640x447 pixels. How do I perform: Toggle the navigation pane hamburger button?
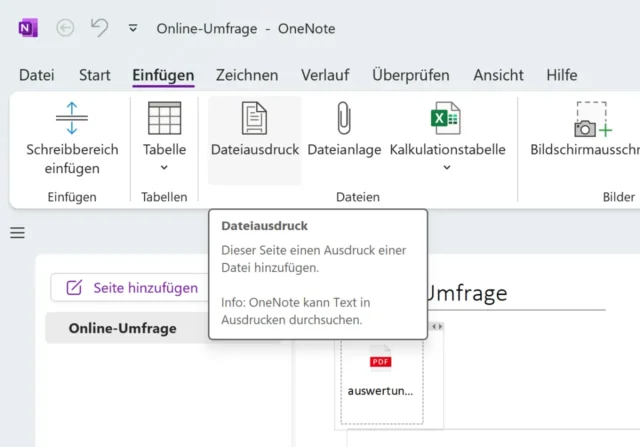click(18, 233)
